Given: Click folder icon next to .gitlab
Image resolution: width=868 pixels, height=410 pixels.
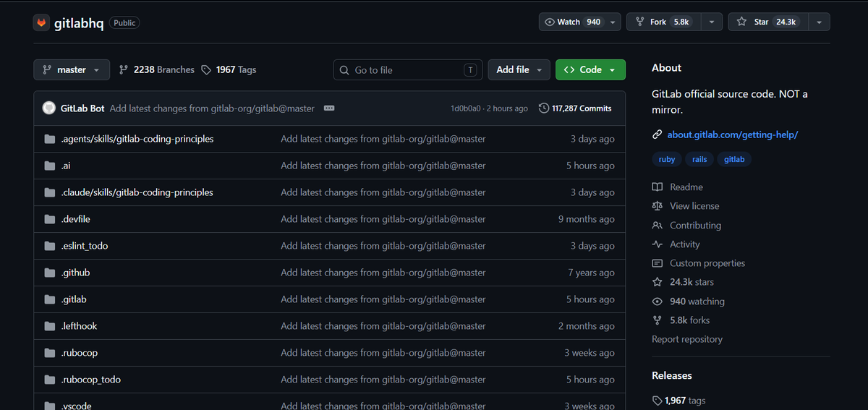Looking at the screenshot, I should [x=50, y=299].
